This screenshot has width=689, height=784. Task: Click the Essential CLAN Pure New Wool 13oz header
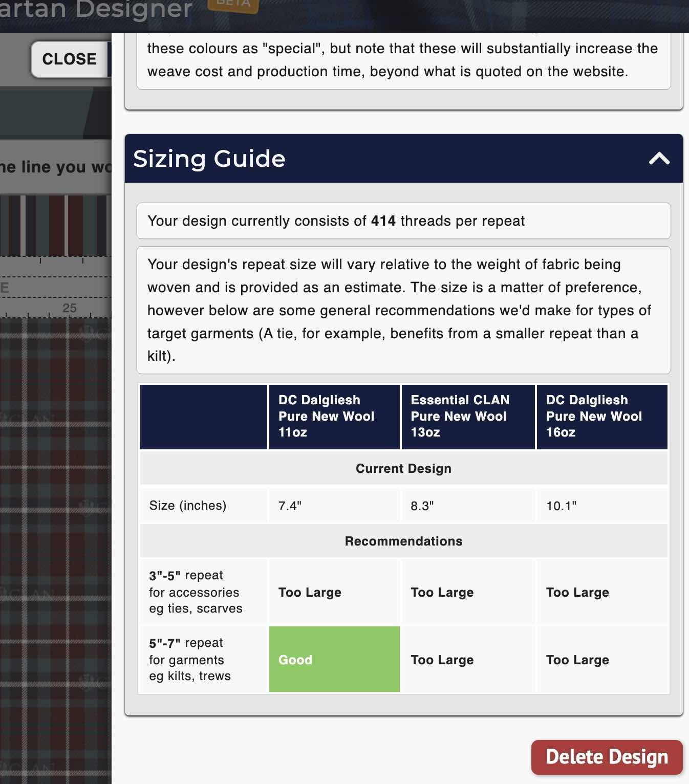[468, 416]
